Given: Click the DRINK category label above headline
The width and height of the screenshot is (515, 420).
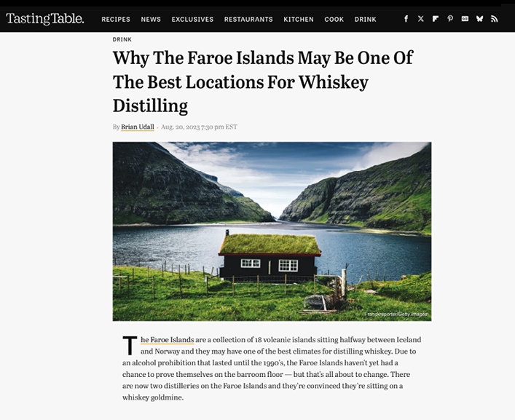Looking at the screenshot, I should click(x=122, y=39).
